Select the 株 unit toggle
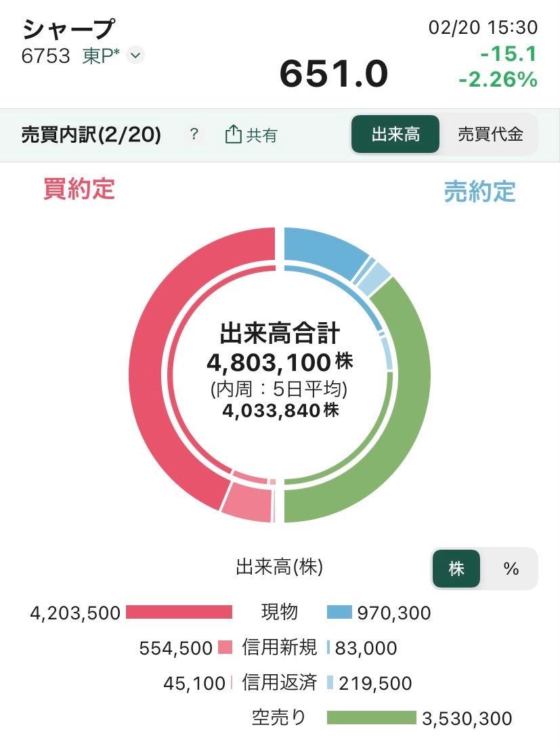560x748 pixels. point(456,569)
